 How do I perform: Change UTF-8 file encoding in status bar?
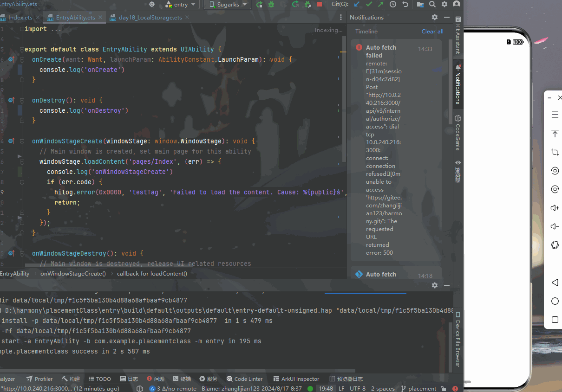[x=358, y=389]
